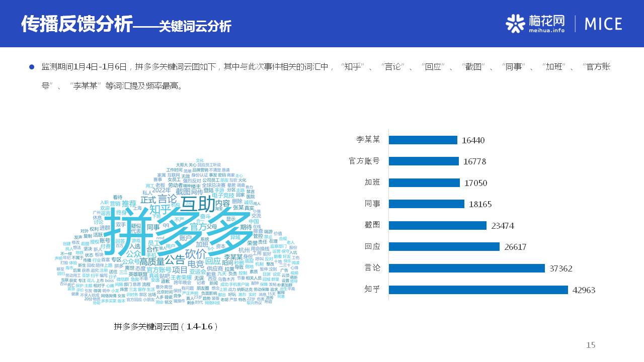Click the 截图 word in word cloud
The width and height of the screenshot is (644, 362).
click(x=183, y=192)
